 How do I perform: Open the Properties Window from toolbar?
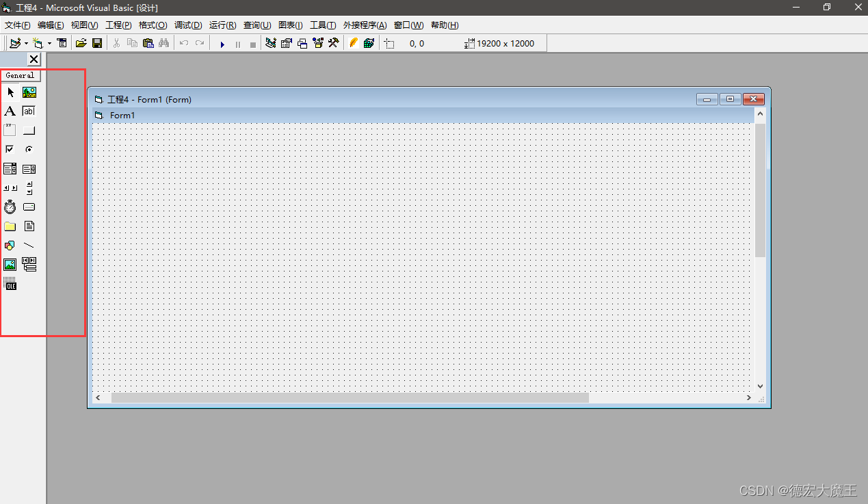pos(287,43)
